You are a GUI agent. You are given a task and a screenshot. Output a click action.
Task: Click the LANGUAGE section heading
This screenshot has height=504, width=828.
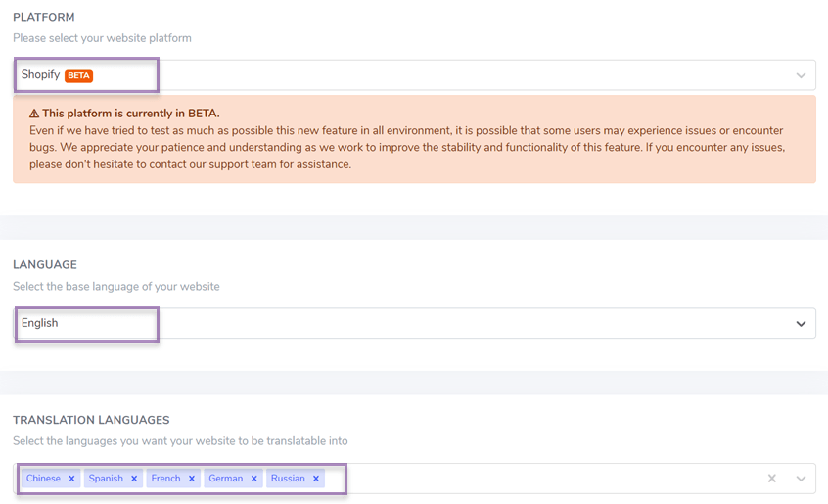[45, 264]
